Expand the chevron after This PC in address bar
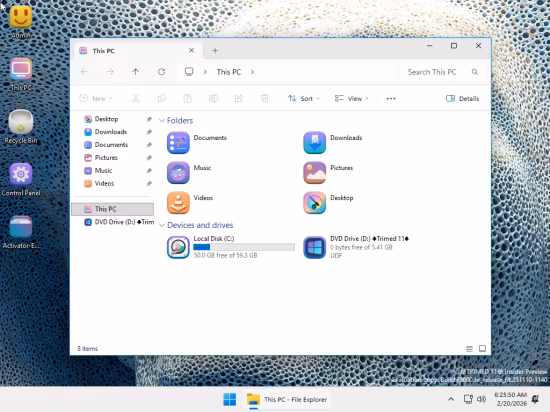550x412 pixels. click(252, 72)
